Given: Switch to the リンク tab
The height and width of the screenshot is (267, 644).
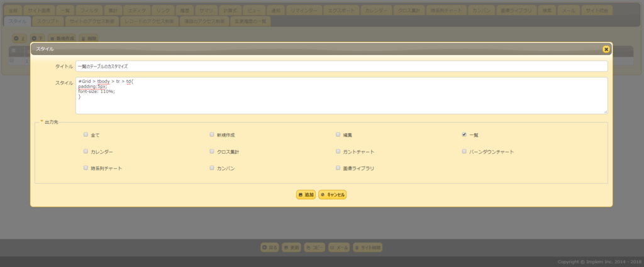Looking at the screenshot, I should click(x=163, y=10).
